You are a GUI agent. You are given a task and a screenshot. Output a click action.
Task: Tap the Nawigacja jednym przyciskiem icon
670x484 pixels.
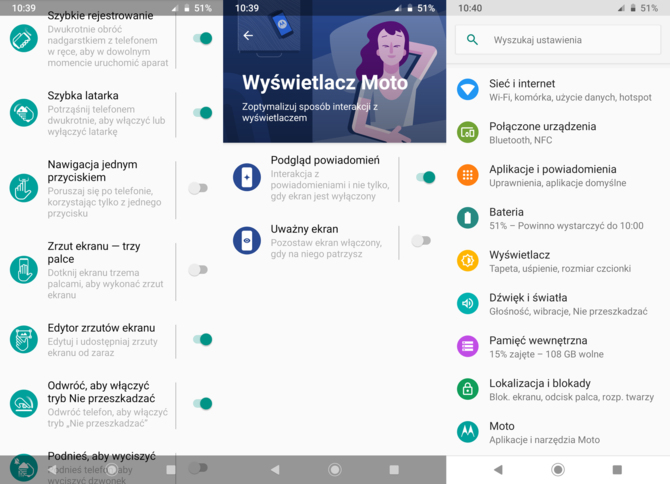(24, 188)
